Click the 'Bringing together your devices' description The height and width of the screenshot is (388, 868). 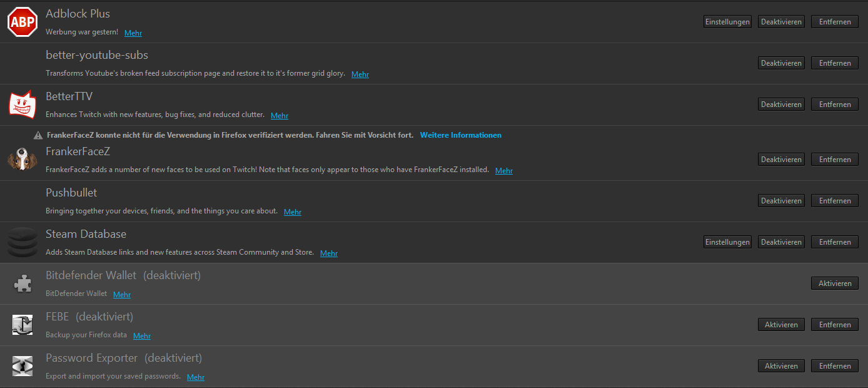tap(161, 211)
